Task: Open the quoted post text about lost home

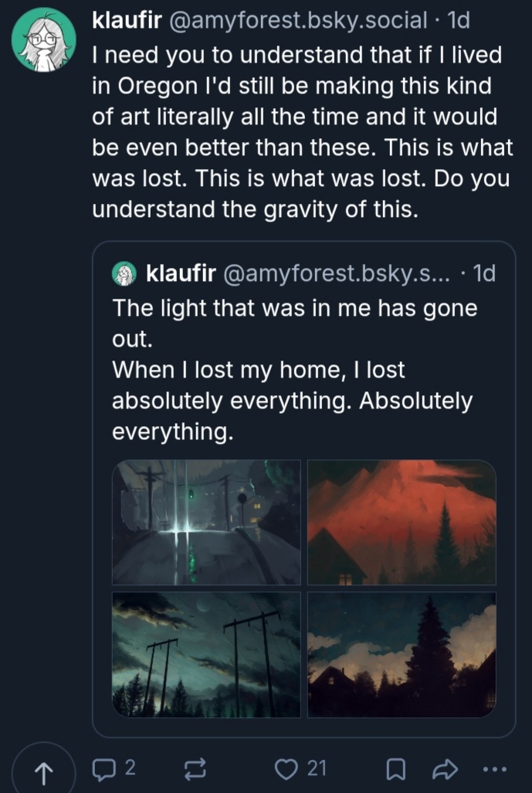Action: [293, 371]
